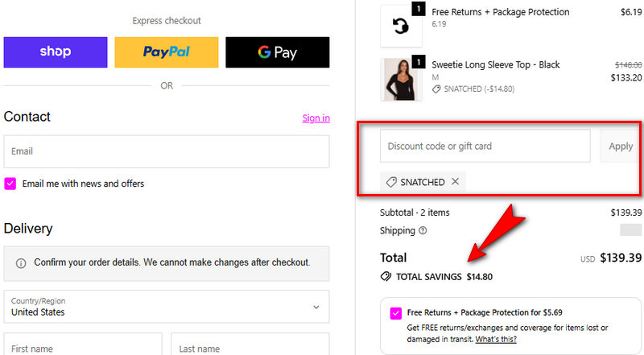Open the Sweetie Long Sleeve Top thumbnail

400,79
